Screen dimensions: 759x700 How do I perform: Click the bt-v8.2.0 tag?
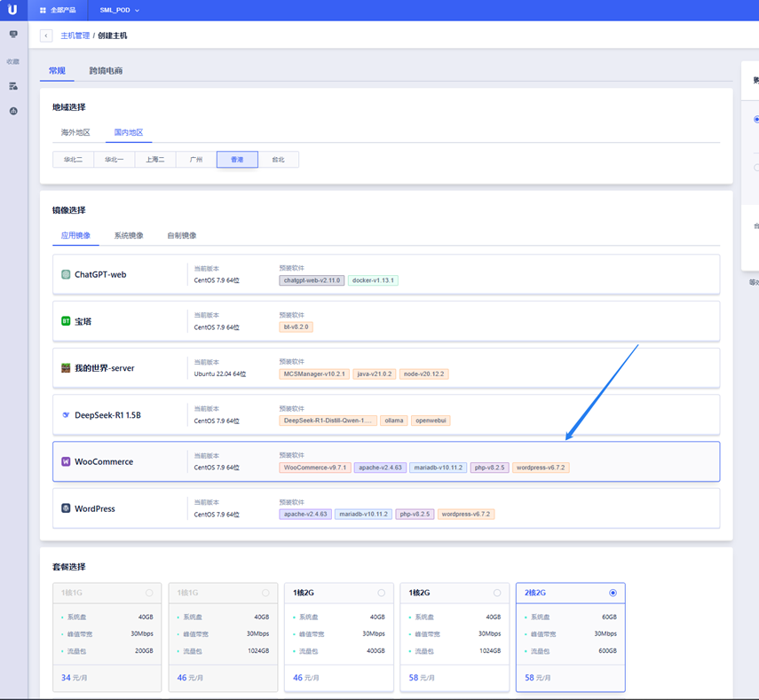click(296, 327)
